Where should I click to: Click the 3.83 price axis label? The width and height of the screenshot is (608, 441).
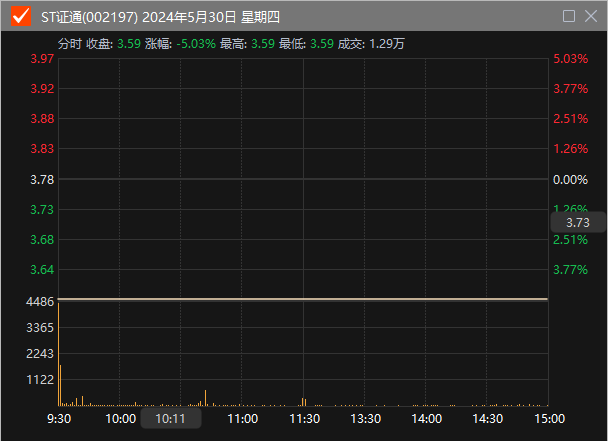[42, 149]
